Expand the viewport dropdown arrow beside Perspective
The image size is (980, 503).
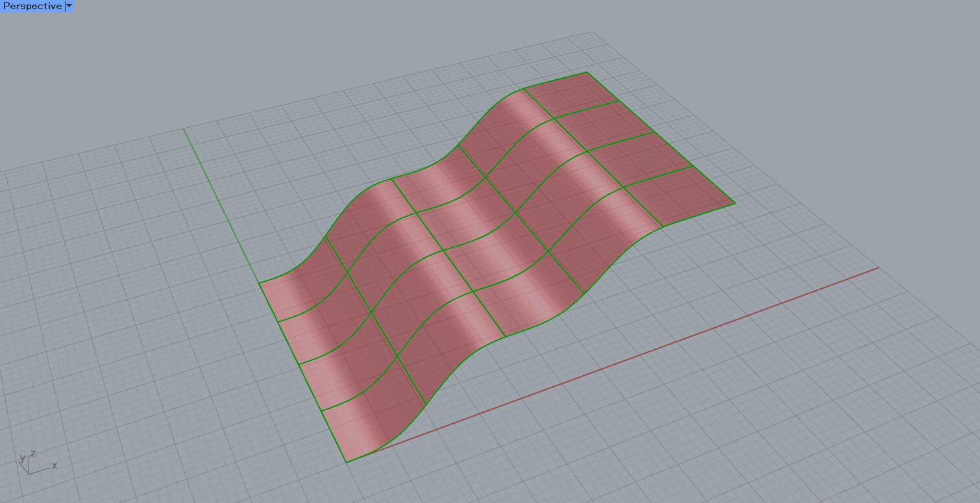click(69, 6)
